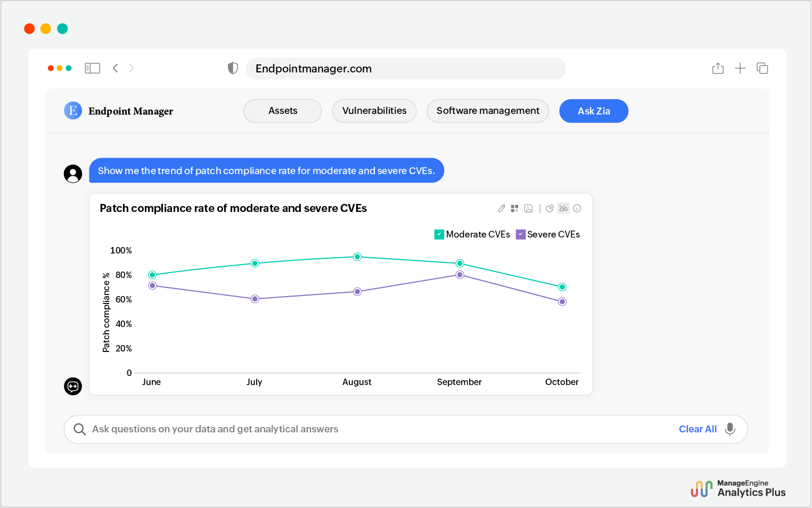
Task: Toggle the shield privacy icon near the address bar
Action: [233, 68]
